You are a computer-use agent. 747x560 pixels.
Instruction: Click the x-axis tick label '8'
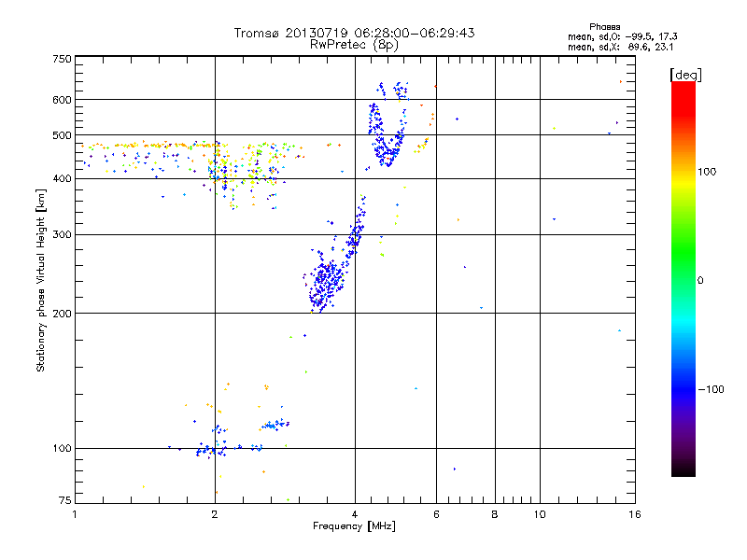pyautogui.click(x=495, y=514)
